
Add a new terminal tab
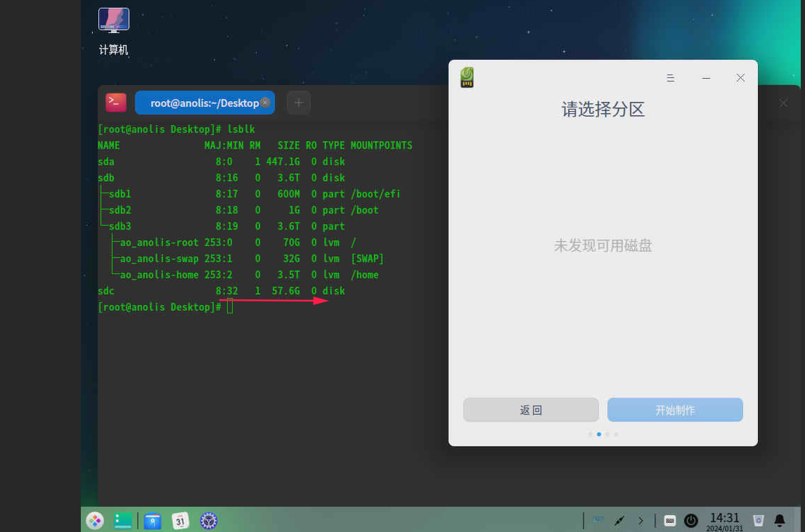[x=298, y=103]
